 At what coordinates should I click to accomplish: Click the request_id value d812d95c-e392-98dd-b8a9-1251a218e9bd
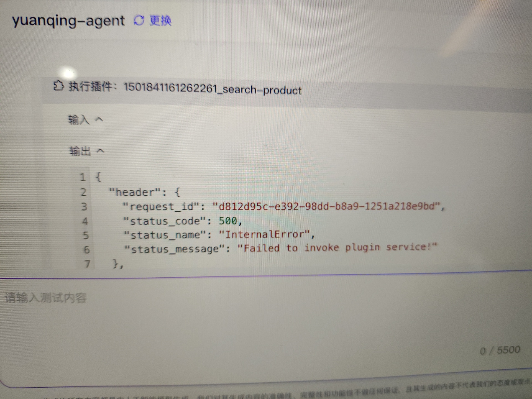click(x=326, y=206)
